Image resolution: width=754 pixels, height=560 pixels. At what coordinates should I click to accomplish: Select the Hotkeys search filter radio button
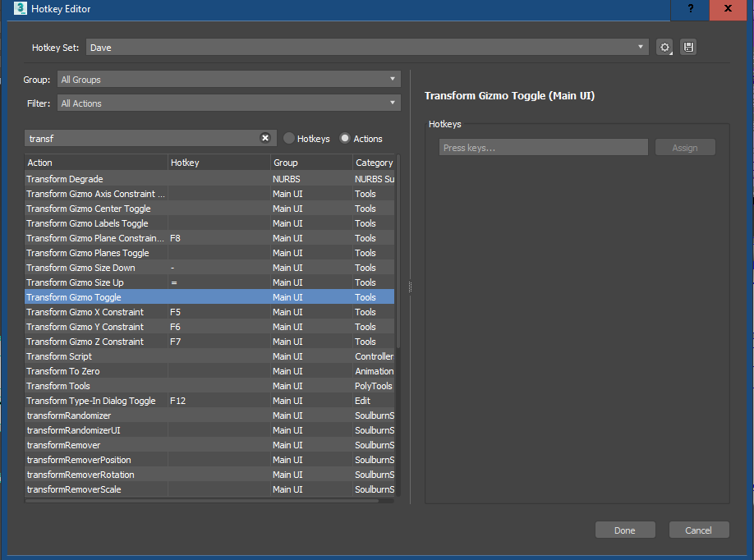pyautogui.click(x=289, y=138)
